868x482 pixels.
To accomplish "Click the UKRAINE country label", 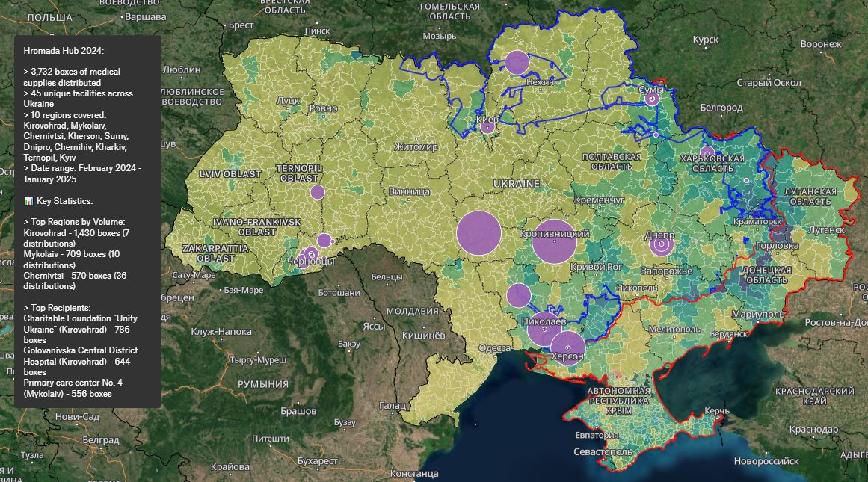I will [x=517, y=183].
